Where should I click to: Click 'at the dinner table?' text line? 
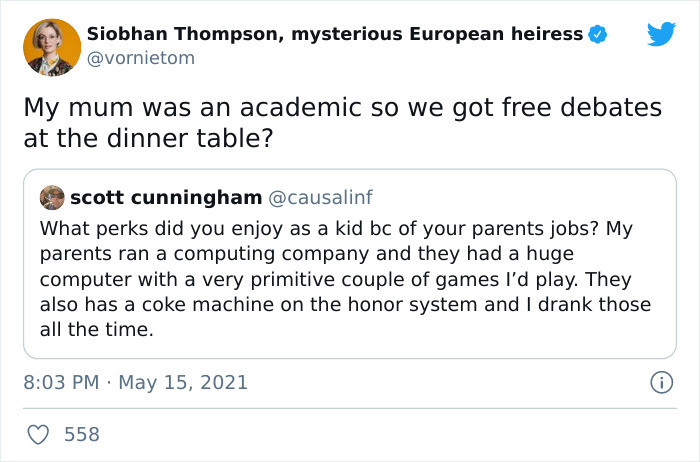tap(148, 138)
